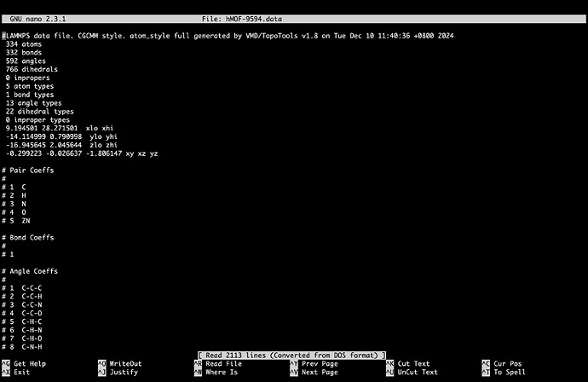Place cursor on the '13 angle types' line
The image size is (588, 382).
point(34,103)
